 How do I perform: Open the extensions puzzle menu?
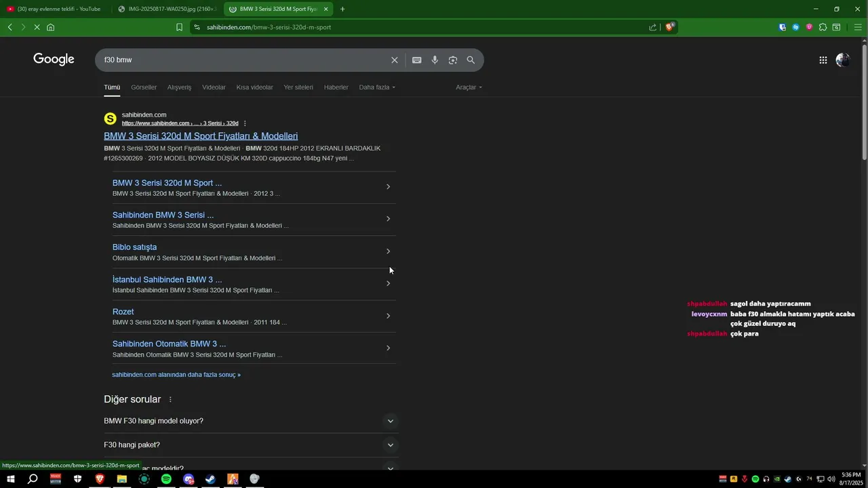(823, 27)
